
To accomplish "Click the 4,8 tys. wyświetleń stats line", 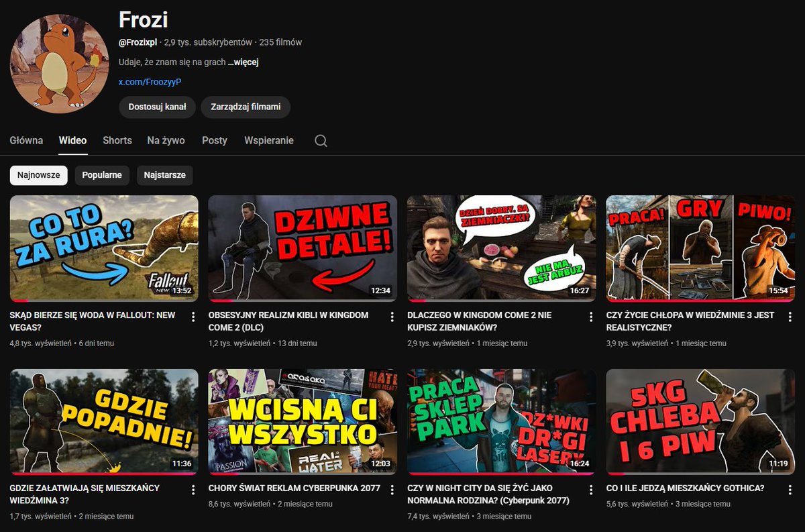I will coord(62,343).
